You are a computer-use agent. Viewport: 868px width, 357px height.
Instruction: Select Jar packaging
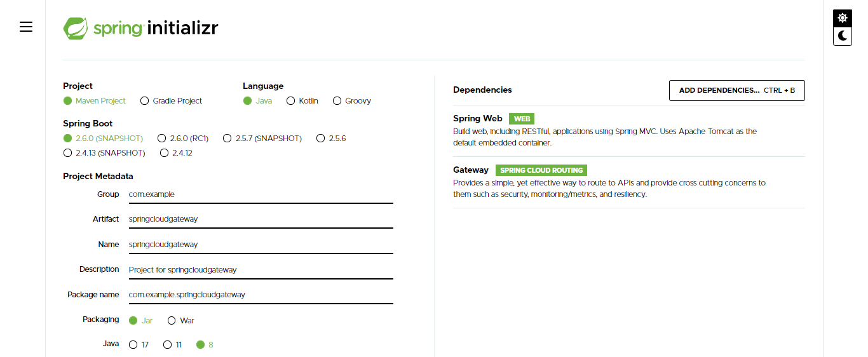tap(141, 321)
